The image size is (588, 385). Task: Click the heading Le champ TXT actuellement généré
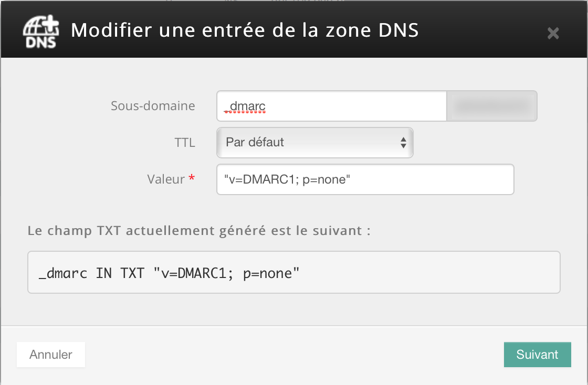199,231
